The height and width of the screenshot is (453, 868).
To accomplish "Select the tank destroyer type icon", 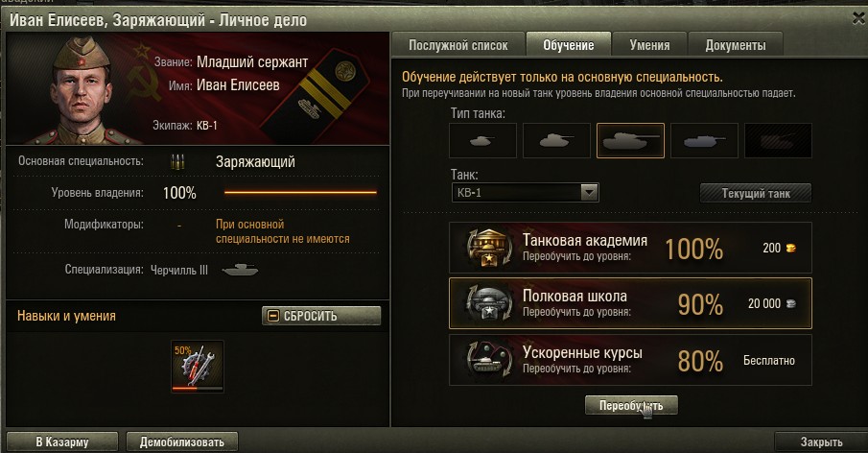I will (x=704, y=141).
